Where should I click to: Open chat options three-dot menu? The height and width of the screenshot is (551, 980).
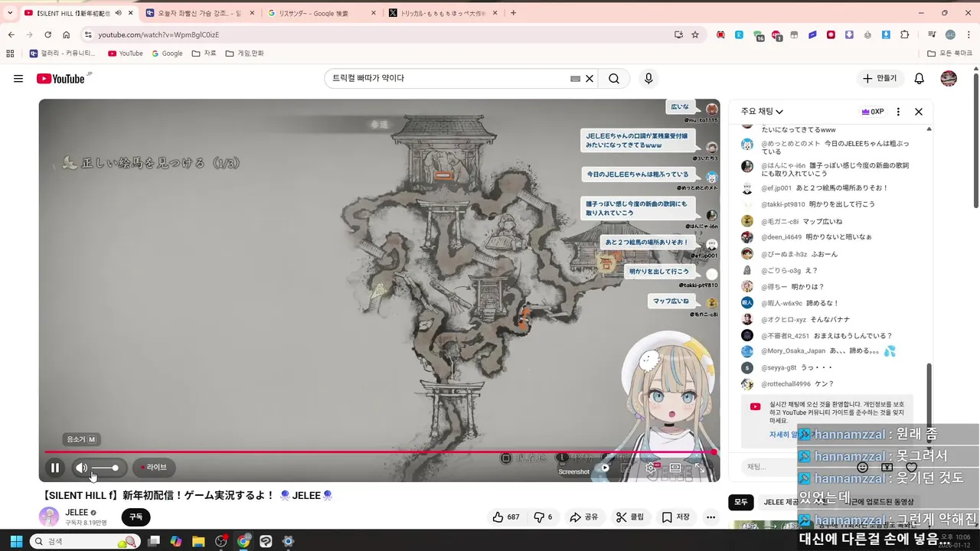[x=898, y=112]
